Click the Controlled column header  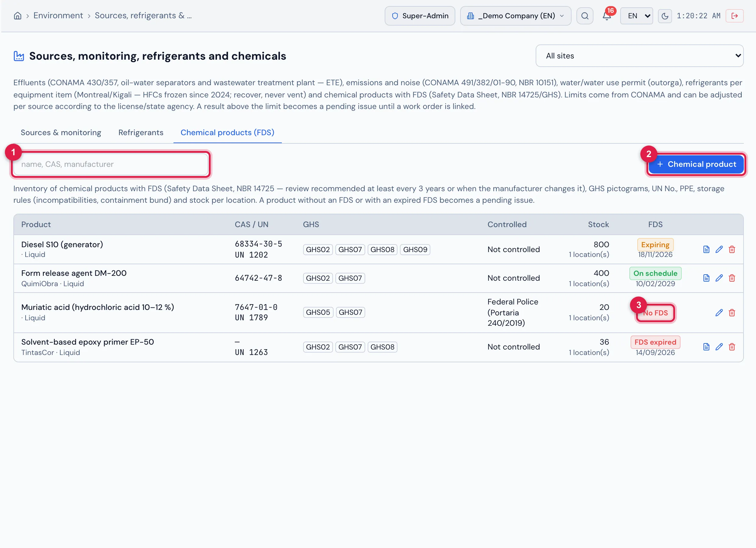coord(507,224)
